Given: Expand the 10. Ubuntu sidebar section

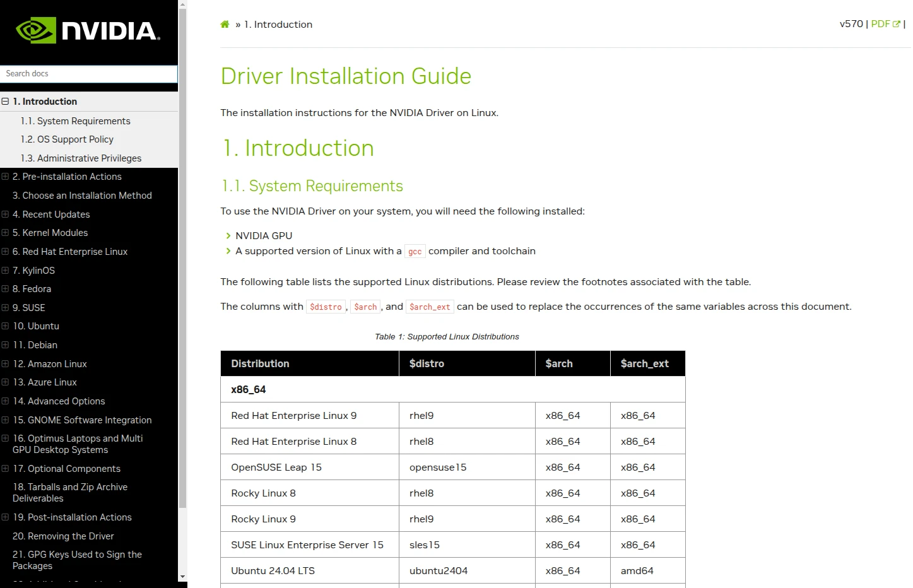Looking at the screenshot, I should pos(6,326).
